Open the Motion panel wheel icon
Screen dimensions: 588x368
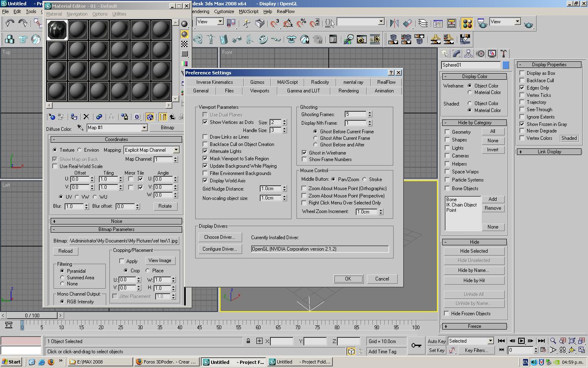click(480, 54)
